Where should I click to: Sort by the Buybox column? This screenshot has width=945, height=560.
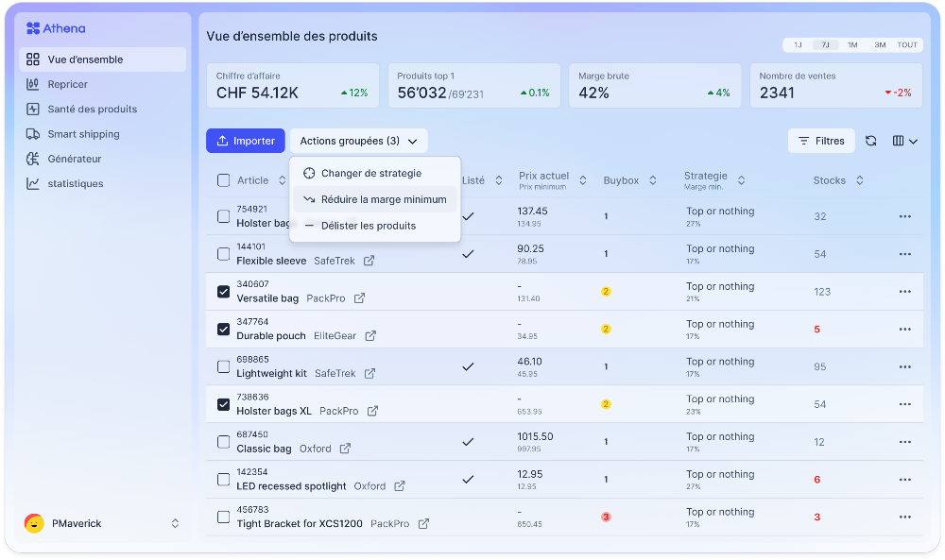tap(653, 180)
